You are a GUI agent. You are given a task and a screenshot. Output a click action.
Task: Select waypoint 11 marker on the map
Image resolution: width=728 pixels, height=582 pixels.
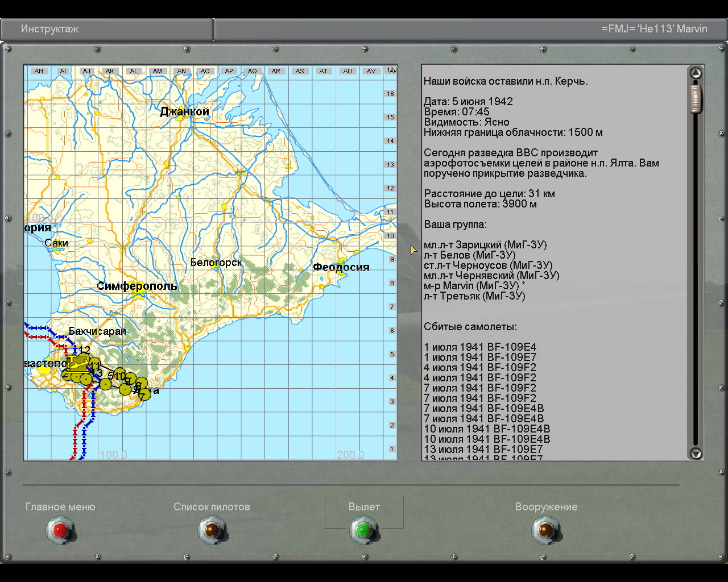click(94, 364)
